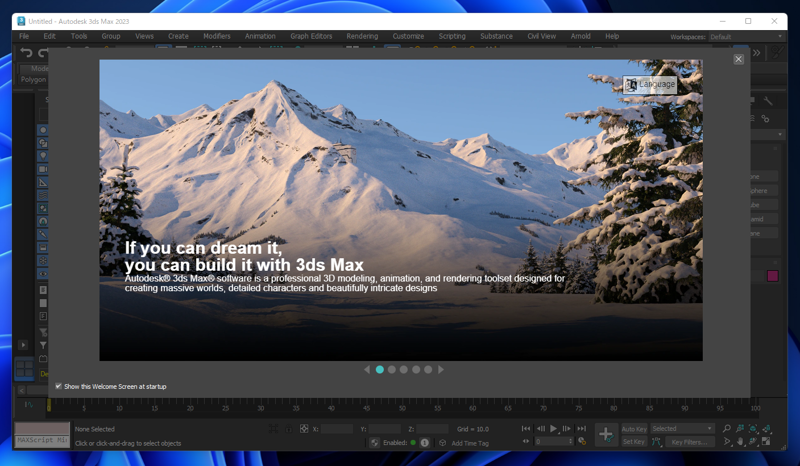Viewport: 800px width, 466px height.
Task: Open Mini Curve Editor icon beside timeline
Action: click(29, 405)
